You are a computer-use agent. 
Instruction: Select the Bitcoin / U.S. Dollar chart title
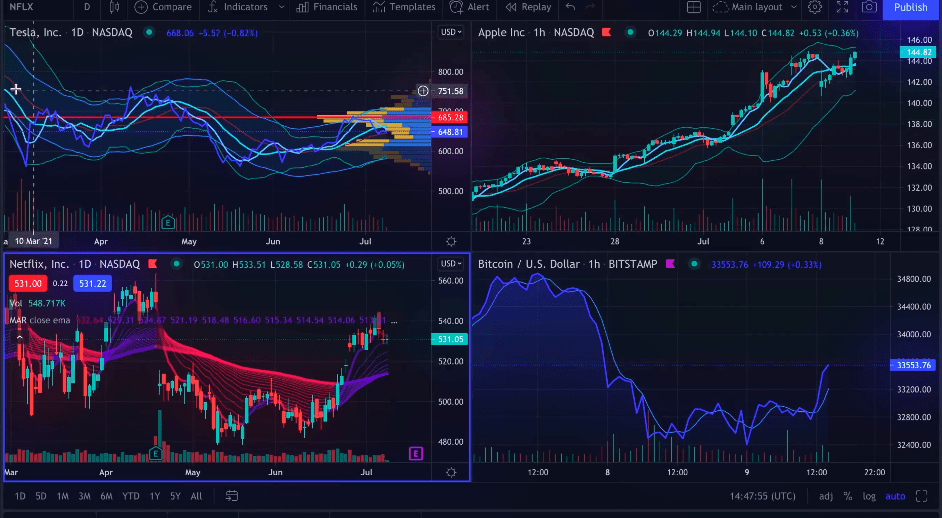point(529,264)
